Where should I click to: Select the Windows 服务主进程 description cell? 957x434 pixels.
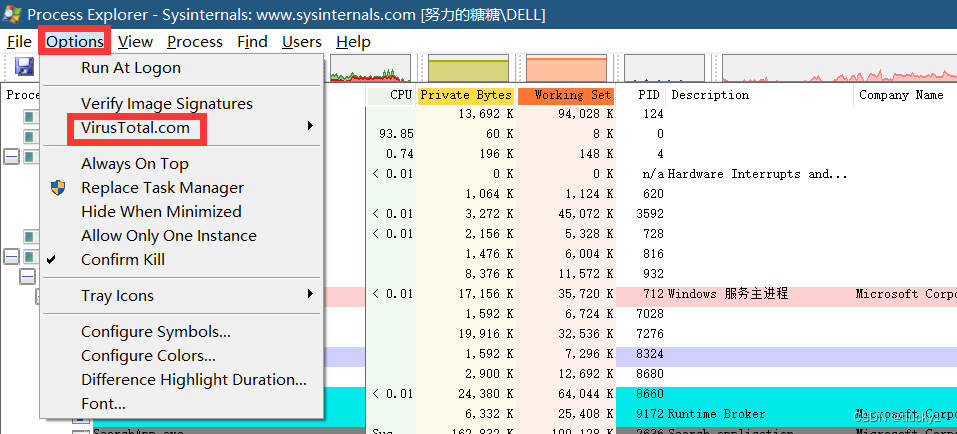(x=728, y=294)
